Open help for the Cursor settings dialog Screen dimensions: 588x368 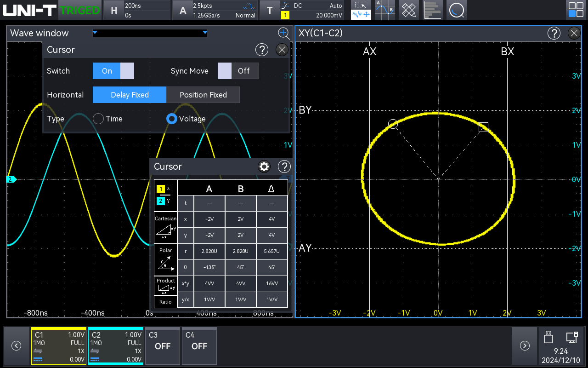pos(261,50)
